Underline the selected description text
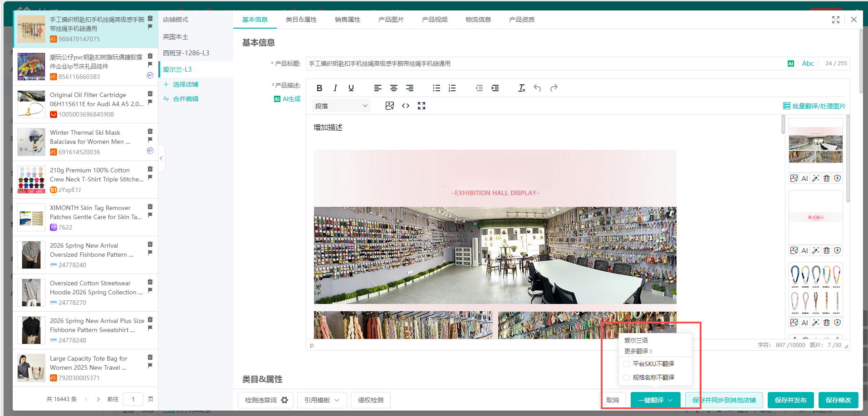Screen dimensions: 868x416 (351, 88)
